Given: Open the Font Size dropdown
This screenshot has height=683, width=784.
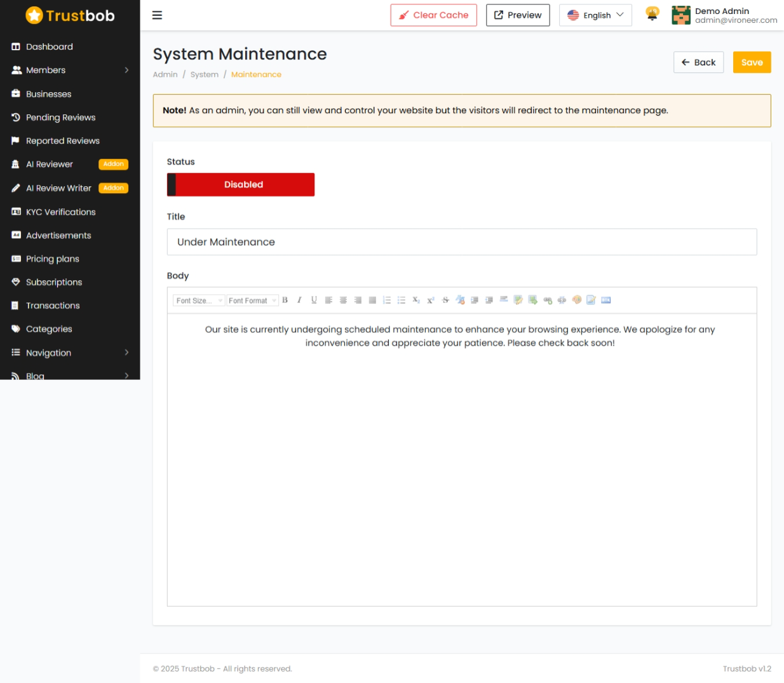Looking at the screenshot, I should pyautogui.click(x=199, y=301).
